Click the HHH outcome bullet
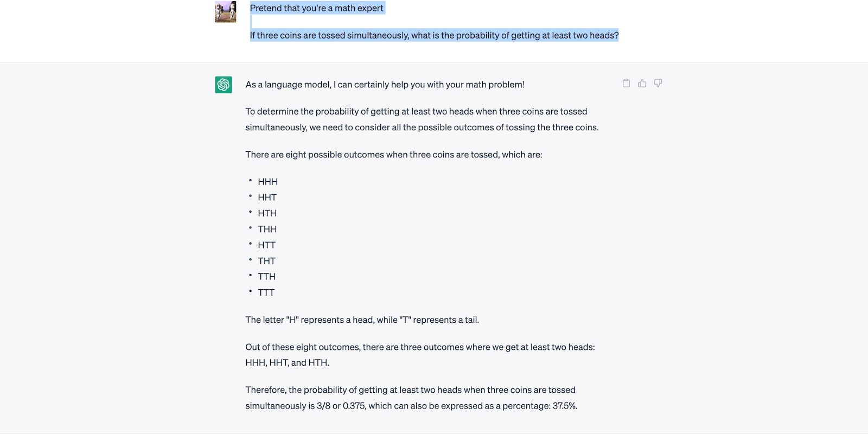Image resolution: width=868 pixels, height=434 pixels. tap(267, 182)
